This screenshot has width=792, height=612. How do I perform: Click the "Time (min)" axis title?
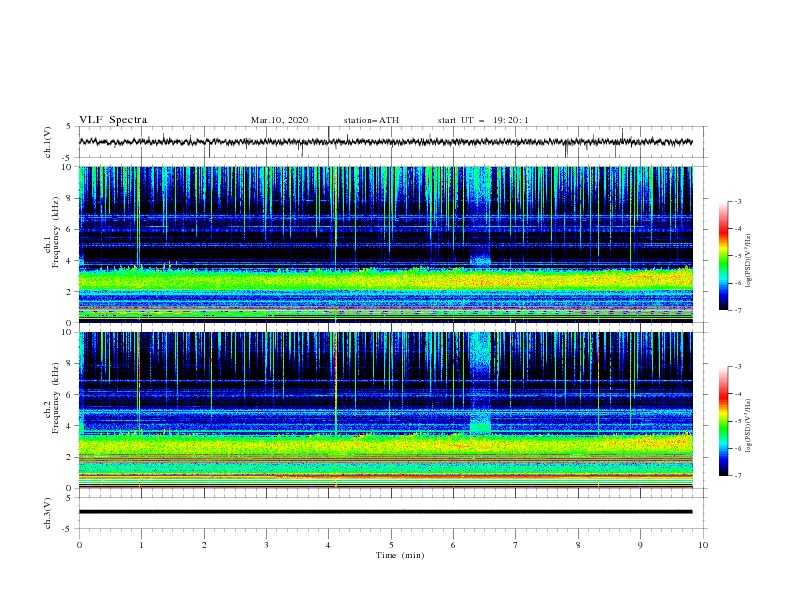coord(400,555)
